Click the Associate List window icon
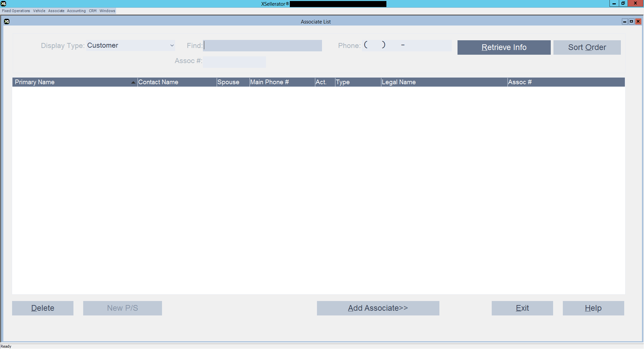This screenshot has height=349, width=644. tap(7, 21)
